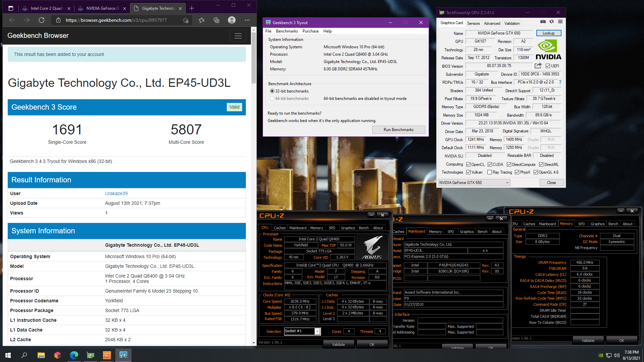Click the Close button in GPU-Z
Screen dimensions: 644x362
551,183
